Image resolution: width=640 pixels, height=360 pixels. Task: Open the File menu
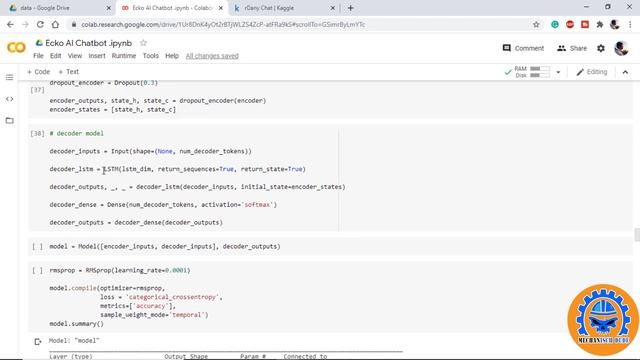[x=38, y=56]
